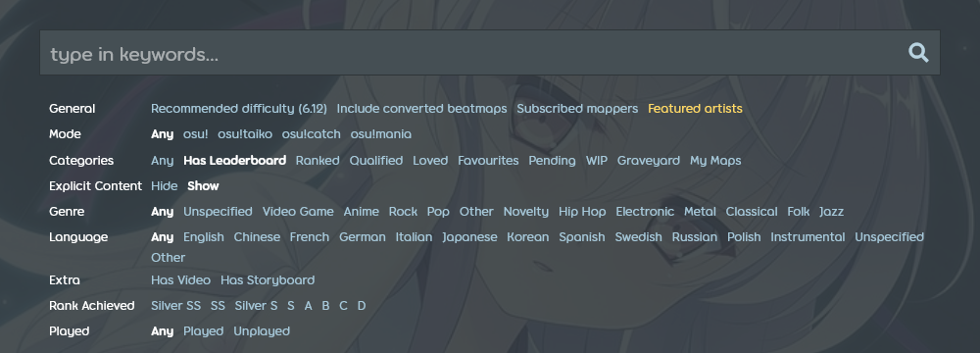Toggle Include converted beatmaps option
Viewport: 980px width, 353px height.
tap(421, 109)
